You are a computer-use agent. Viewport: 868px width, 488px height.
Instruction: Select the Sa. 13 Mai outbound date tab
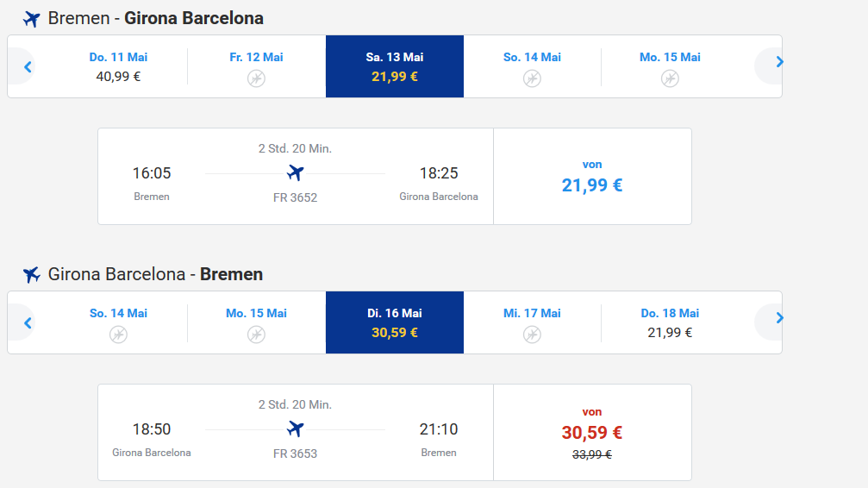394,66
